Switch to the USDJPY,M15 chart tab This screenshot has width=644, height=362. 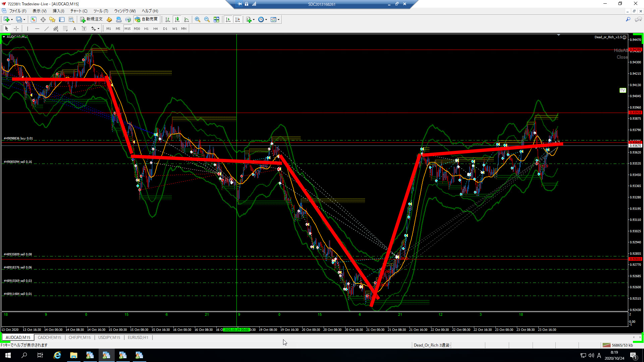(109, 338)
